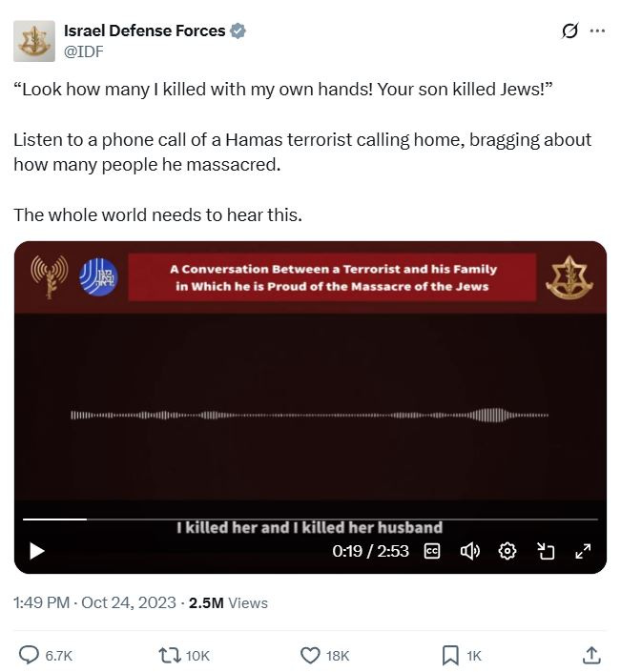Click the reply icon with 6.7K

coord(46,656)
